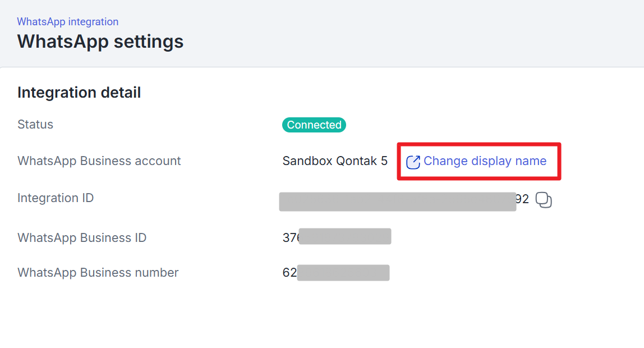Click the copy icon beside Integration ID

tap(544, 200)
